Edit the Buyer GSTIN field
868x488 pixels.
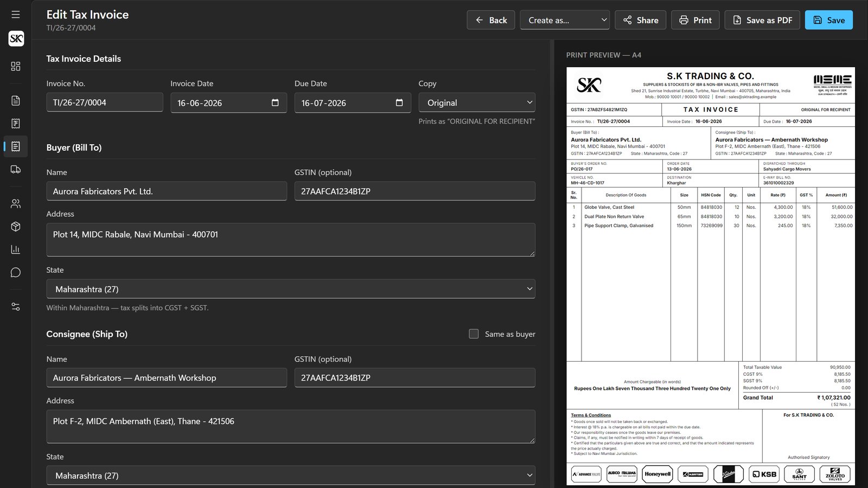pyautogui.click(x=415, y=191)
